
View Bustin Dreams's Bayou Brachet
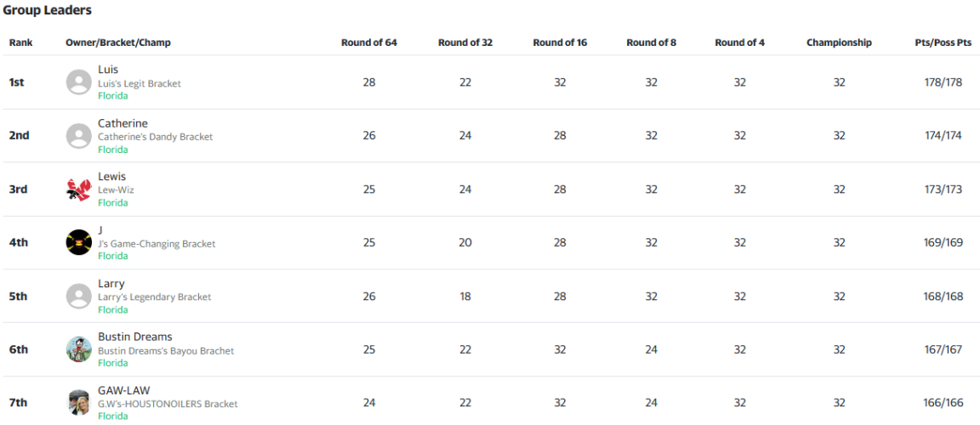click(166, 351)
